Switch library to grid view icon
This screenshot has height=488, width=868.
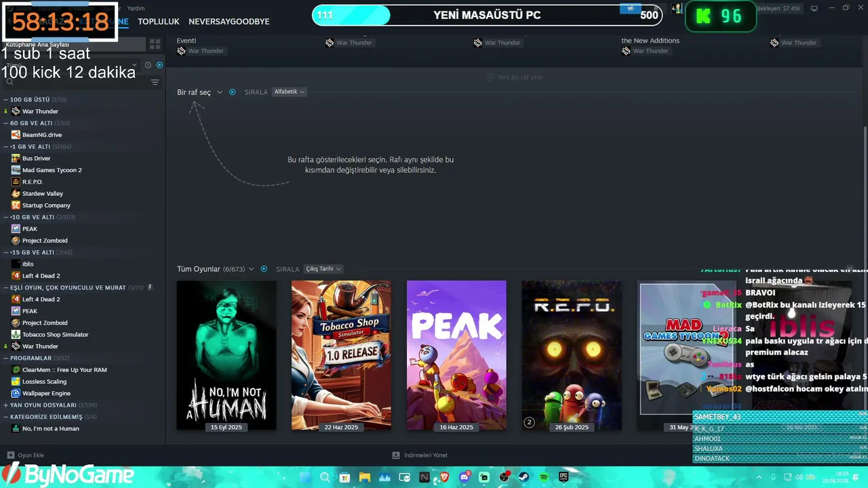155,44
